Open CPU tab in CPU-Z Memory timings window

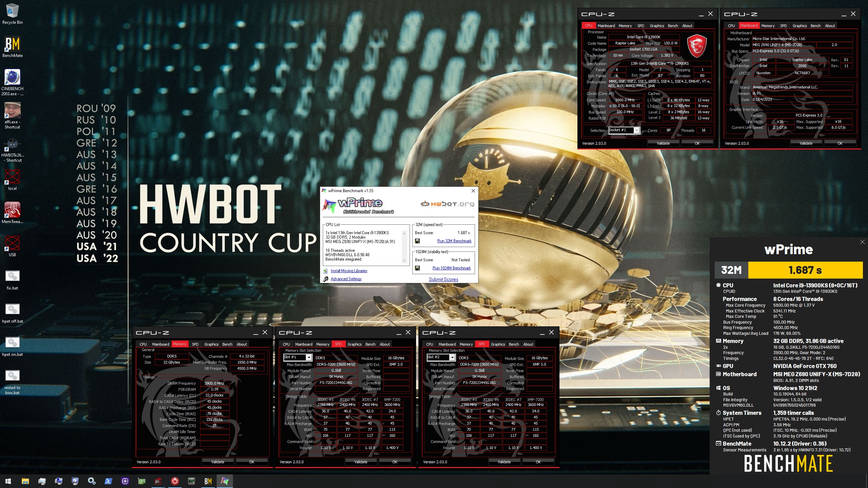point(143,344)
